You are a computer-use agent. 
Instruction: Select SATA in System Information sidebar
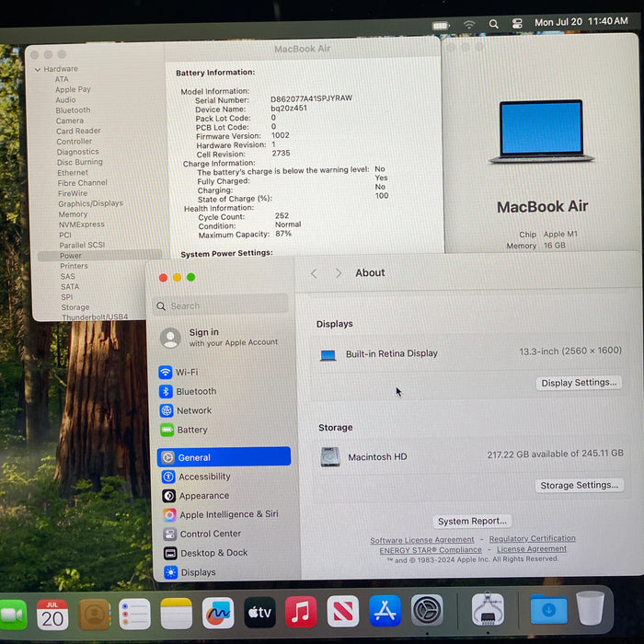pos(70,286)
